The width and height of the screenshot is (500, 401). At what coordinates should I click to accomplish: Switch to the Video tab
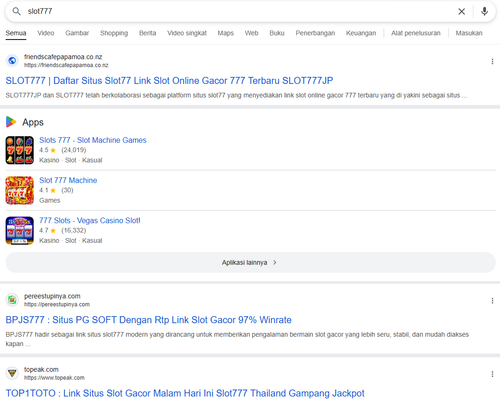tap(46, 33)
